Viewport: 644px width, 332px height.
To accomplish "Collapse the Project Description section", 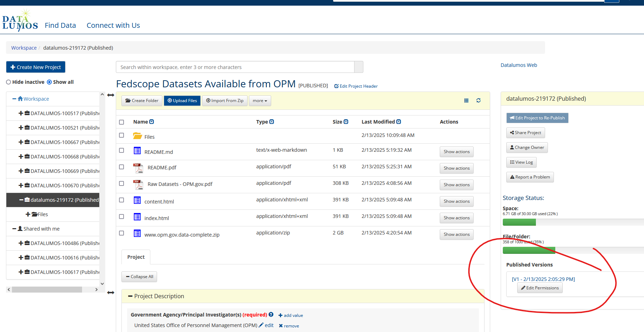I will [x=130, y=296].
